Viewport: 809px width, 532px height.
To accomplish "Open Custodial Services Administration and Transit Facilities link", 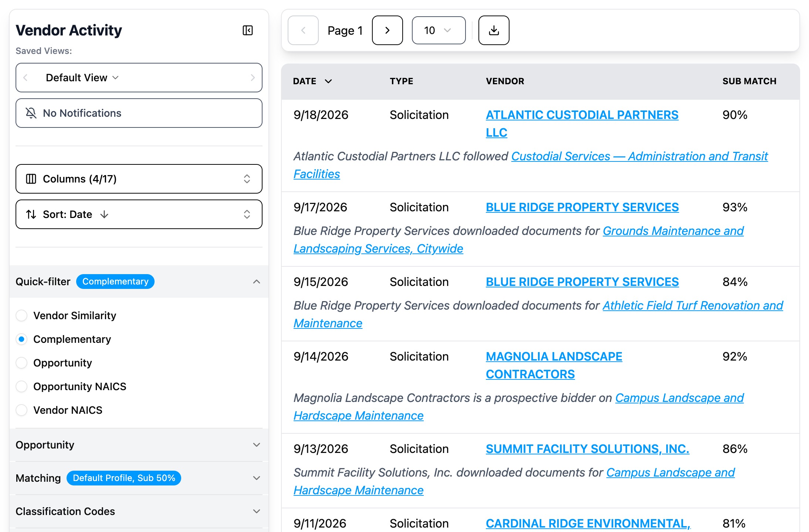I will [531, 165].
